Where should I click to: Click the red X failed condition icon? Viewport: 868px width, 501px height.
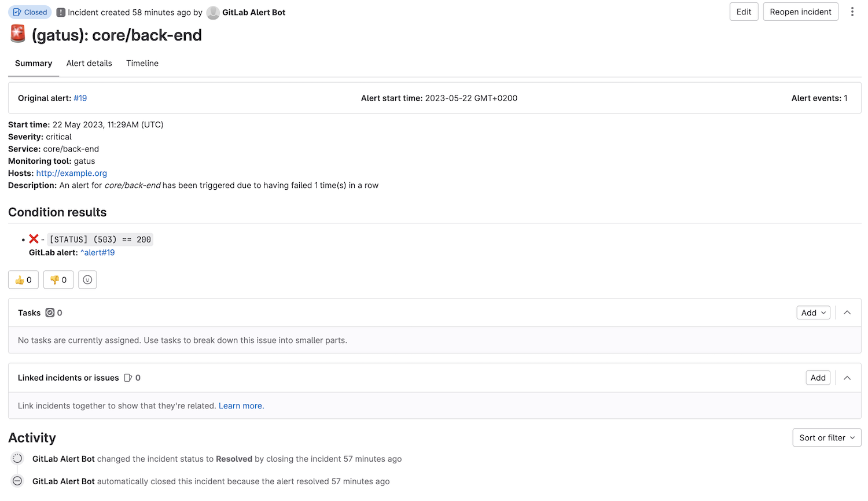(34, 238)
